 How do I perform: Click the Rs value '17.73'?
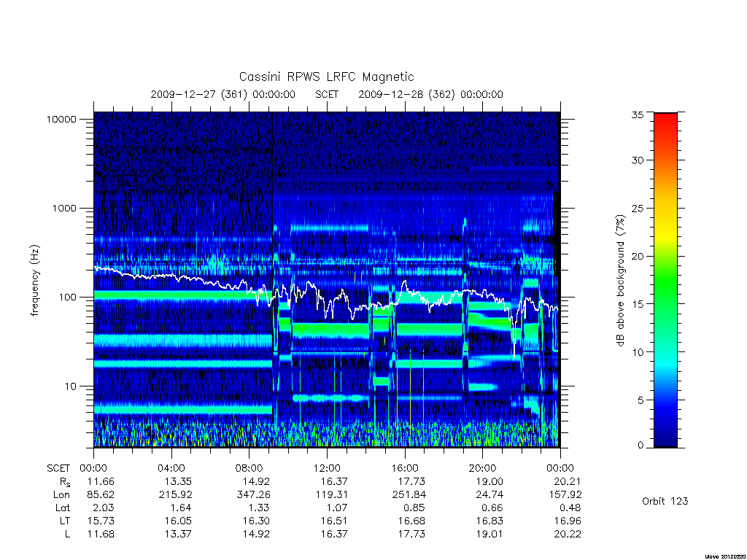tap(411, 481)
